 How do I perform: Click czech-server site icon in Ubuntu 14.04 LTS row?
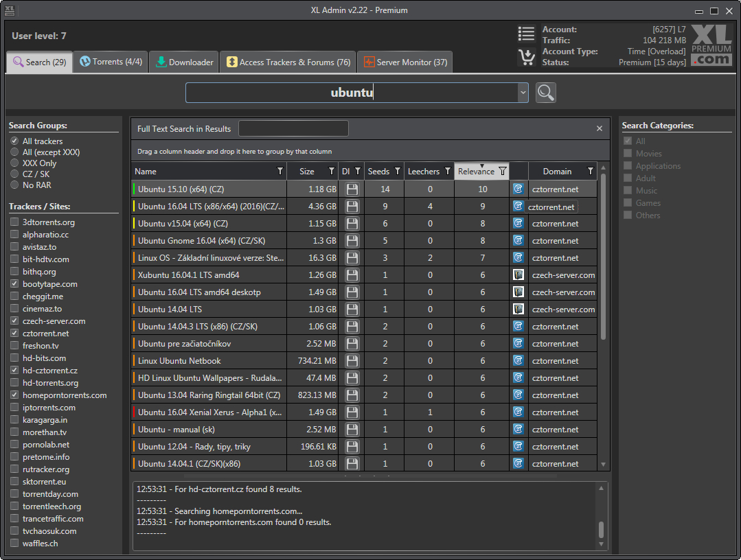[x=518, y=310]
